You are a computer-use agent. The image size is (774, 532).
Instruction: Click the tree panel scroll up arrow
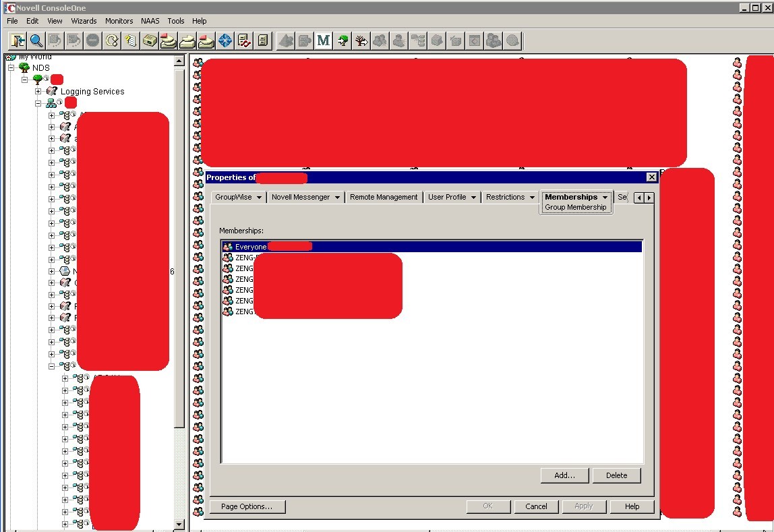(x=179, y=61)
